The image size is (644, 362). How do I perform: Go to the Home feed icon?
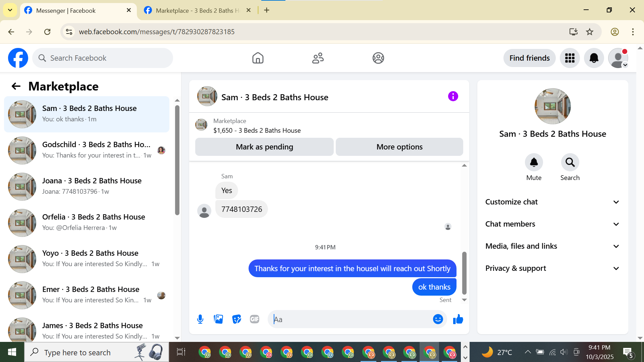pos(258,58)
